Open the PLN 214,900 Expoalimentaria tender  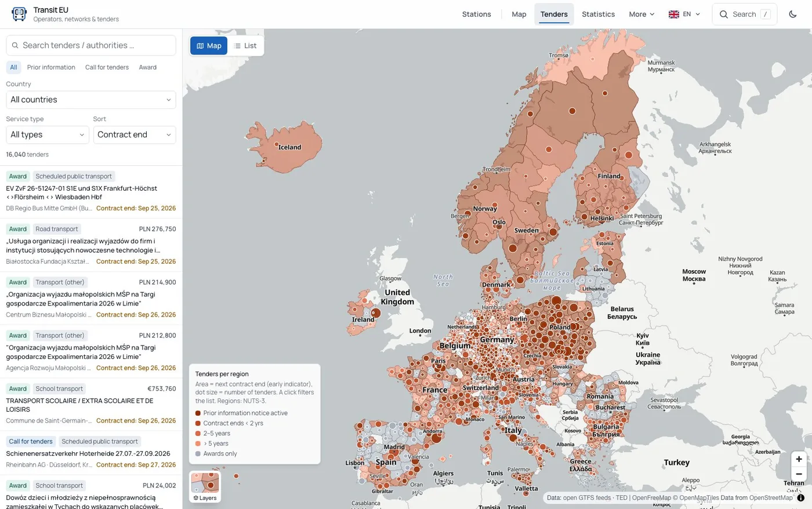91,298
